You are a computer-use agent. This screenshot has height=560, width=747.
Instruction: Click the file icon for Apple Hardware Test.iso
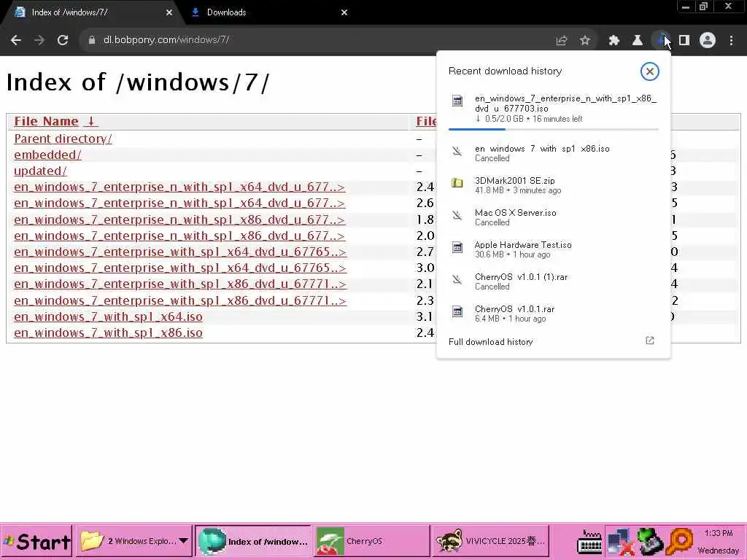click(457, 247)
